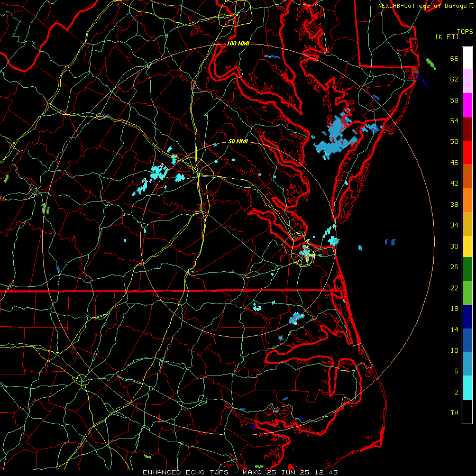Image resolution: width=476 pixels, height=476 pixels.
Task: Click the "12:43" timestamp text
Action: pyautogui.click(x=326, y=472)
